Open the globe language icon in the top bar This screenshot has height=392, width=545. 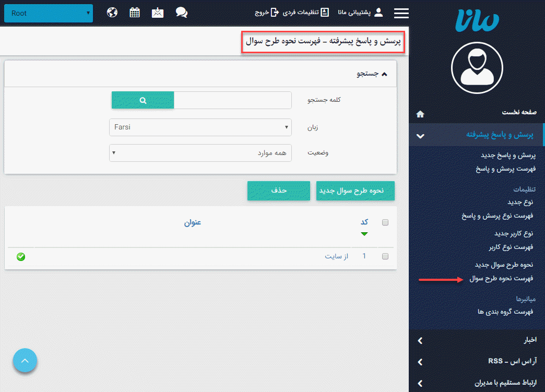coord(112,12)
